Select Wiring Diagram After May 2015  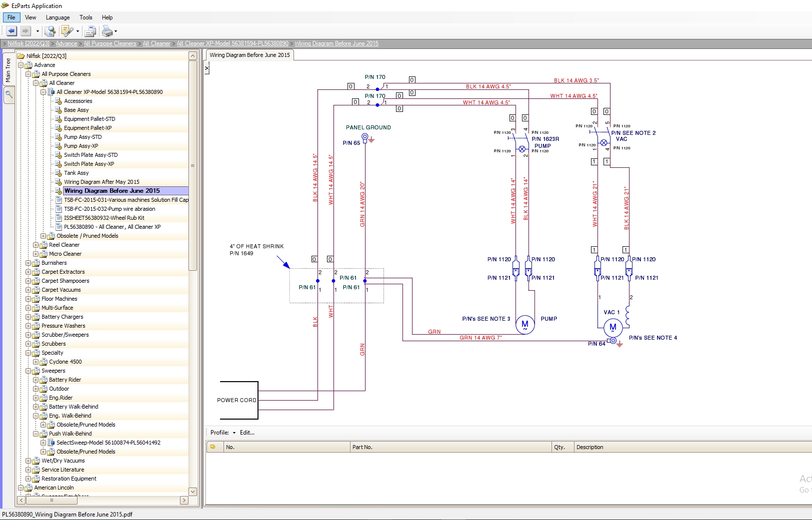[102, 181]
